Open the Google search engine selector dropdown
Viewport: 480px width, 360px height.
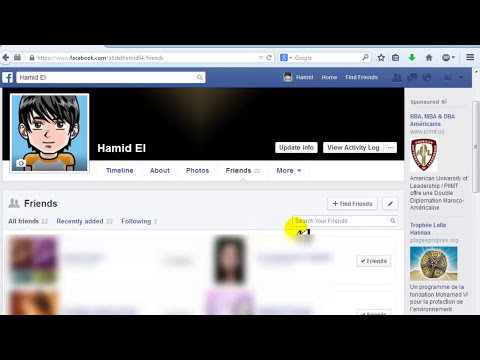pyautogui.click(x=286, y=58)
